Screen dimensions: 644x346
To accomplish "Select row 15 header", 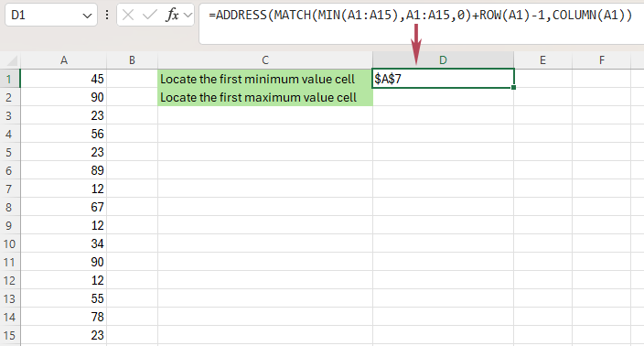I will pos(10,335).
